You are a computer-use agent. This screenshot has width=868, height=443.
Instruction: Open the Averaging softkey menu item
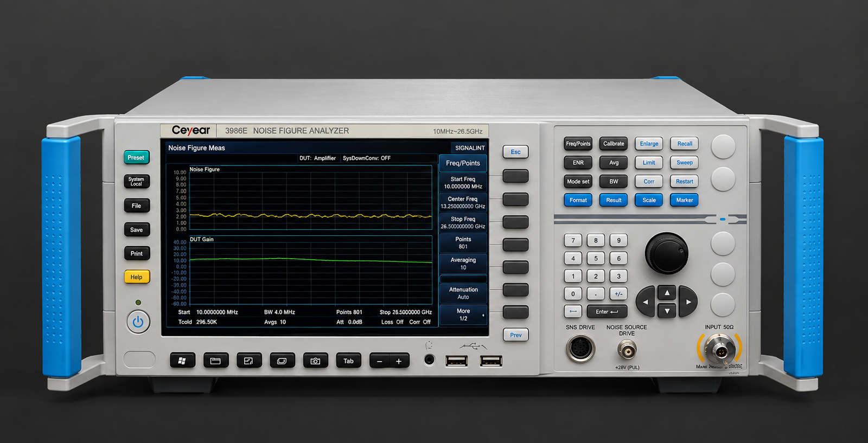(463, 264)
